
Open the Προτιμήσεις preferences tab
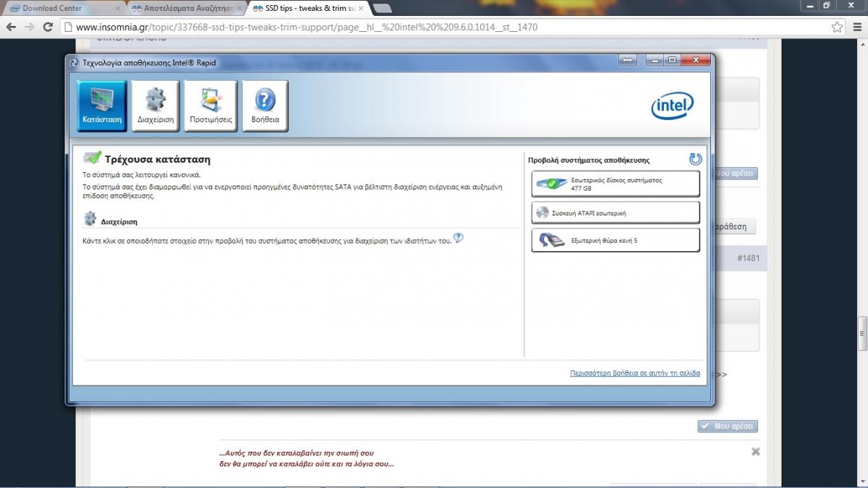point(210,106)
